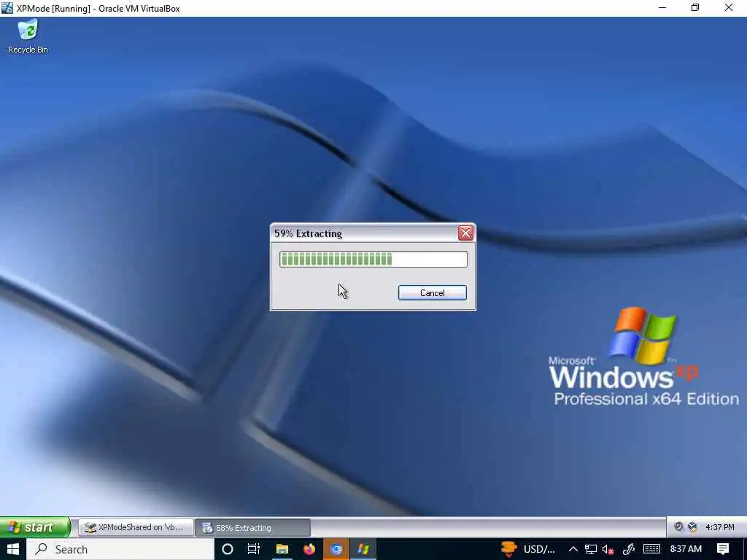Viewport: 747px width, 560px height.
Task: Click the green extraction progress bar
Action: point(373,260)
